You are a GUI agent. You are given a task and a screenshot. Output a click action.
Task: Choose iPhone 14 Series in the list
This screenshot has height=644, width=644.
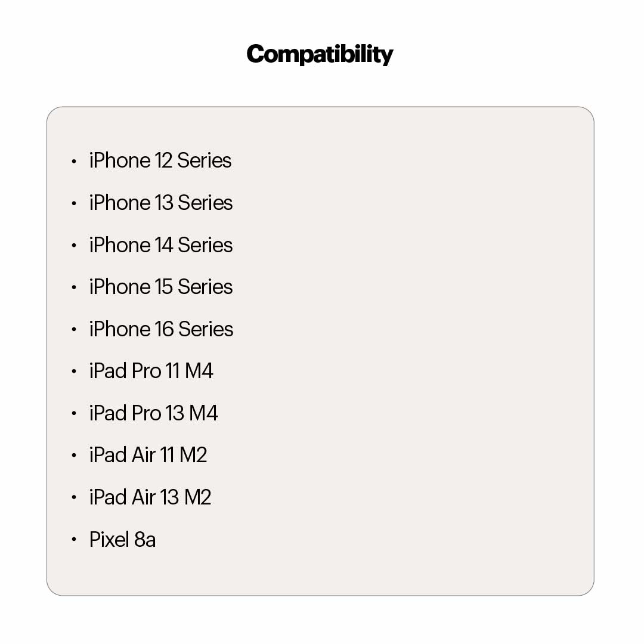160,245
